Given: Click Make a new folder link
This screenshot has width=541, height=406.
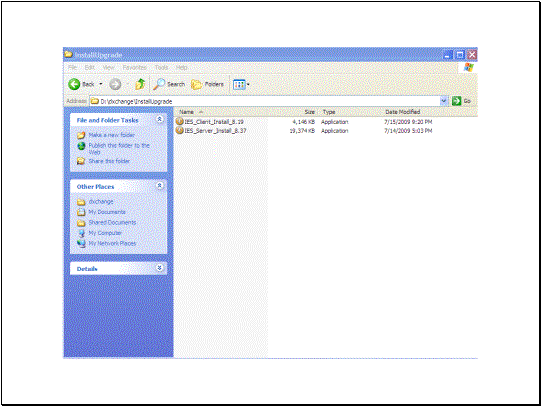Looking at the screenshot, I should click(111, 135).
